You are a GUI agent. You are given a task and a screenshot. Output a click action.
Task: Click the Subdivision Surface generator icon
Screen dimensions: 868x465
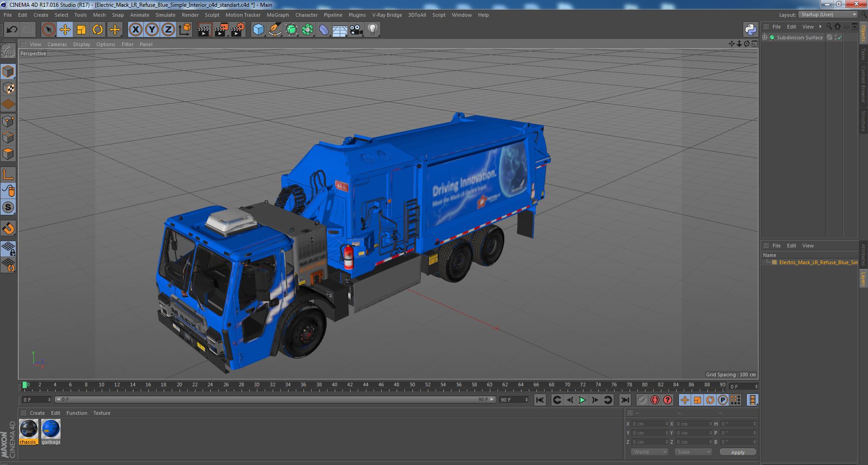tap(291, 30)
